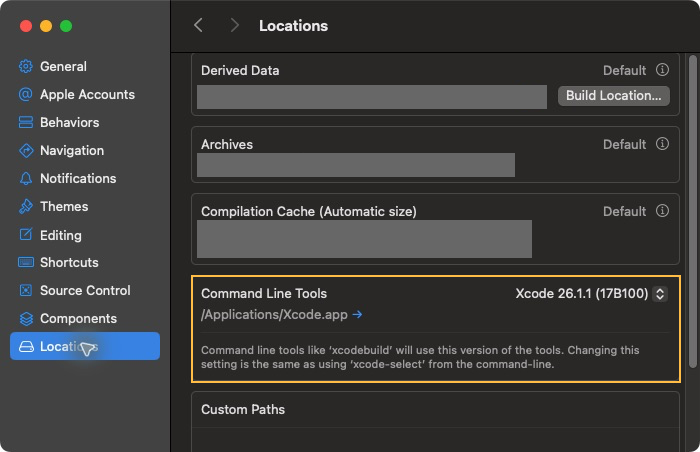The width and height of the screenshot is (700, 452).
Task: Open the Editing settings pane
Action: point(85,234)
